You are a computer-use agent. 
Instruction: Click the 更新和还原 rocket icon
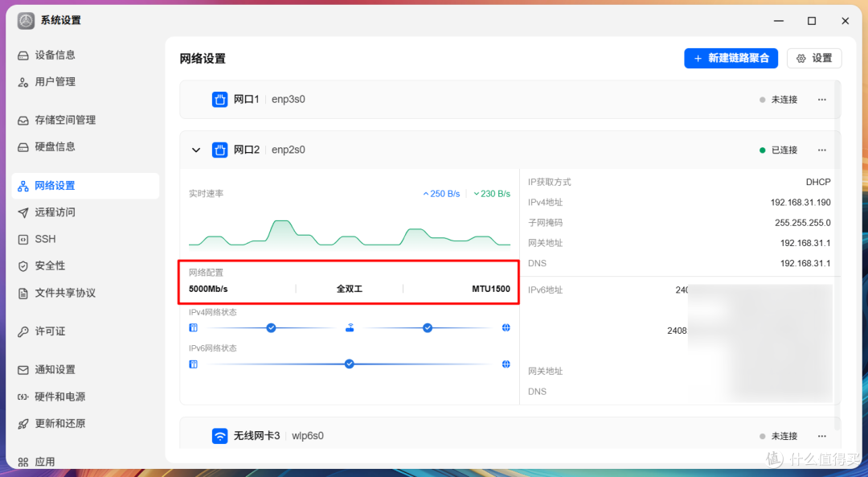23,424
